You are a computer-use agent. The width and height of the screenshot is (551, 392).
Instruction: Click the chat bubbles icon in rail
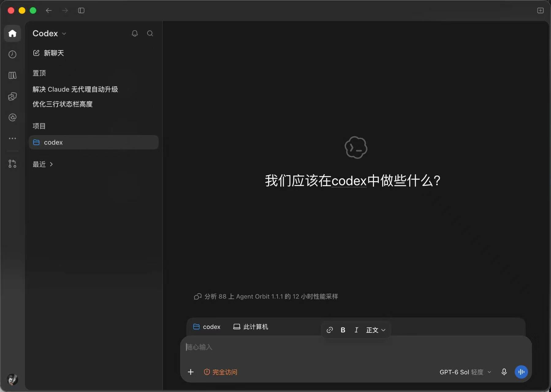click(12, 96)
